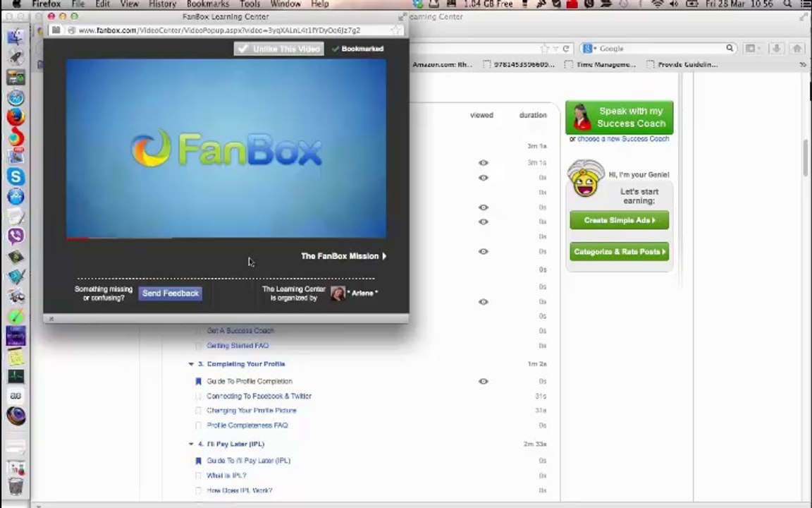Click the Genie mascot icon

coord(585,179)
